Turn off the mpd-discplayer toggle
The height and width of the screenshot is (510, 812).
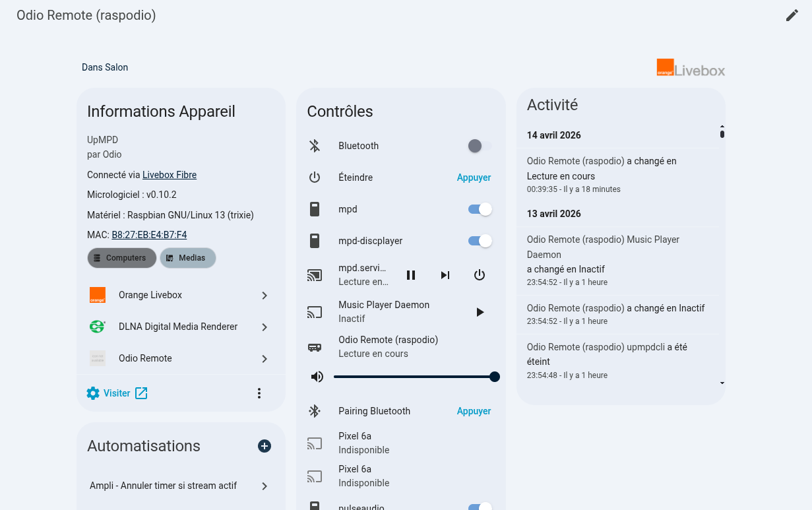(479, 241)
